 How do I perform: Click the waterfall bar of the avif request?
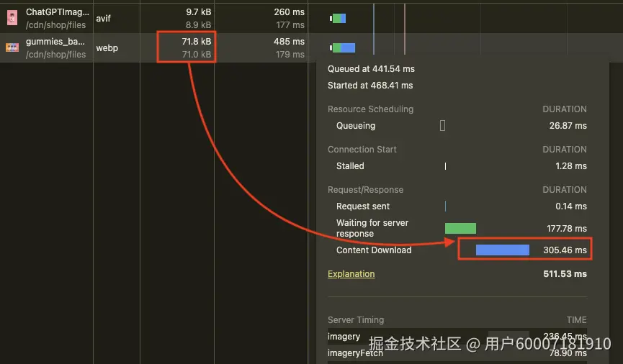[x=338, y=18]
